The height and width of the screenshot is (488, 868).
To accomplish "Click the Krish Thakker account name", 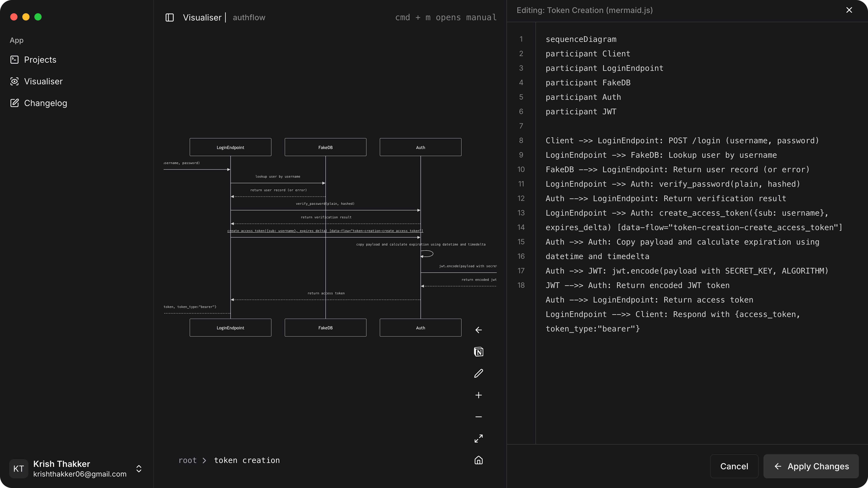I will [62, 464].
